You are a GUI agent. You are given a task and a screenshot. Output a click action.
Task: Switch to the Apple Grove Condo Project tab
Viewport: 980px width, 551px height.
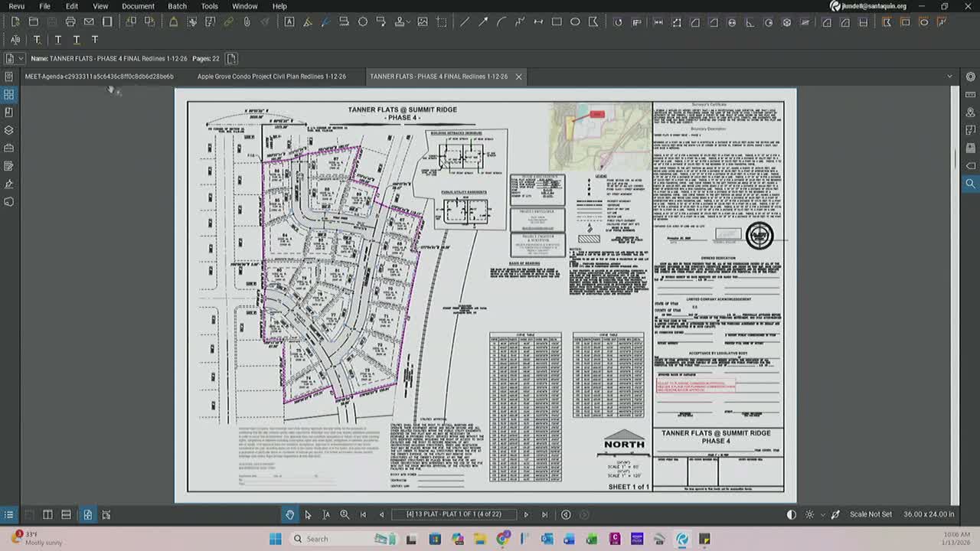tap(272, 77)
